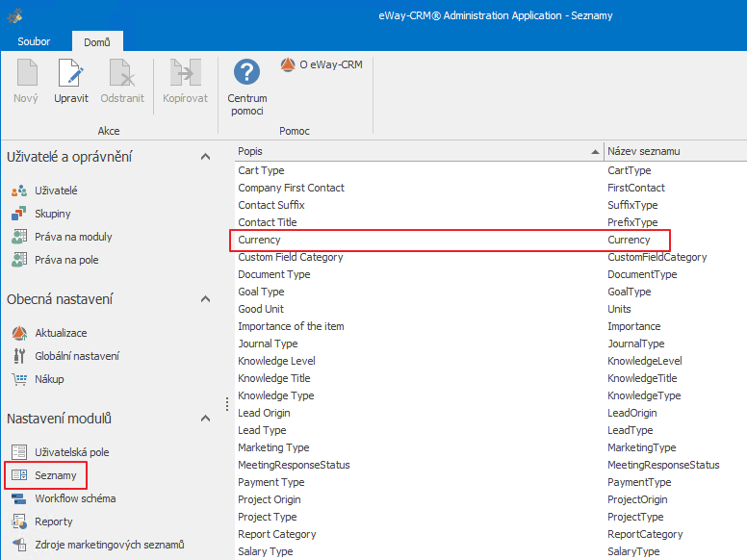Select the Salary Type row
747x560 pixels.
pyautogui.click(x=491, y=552)
